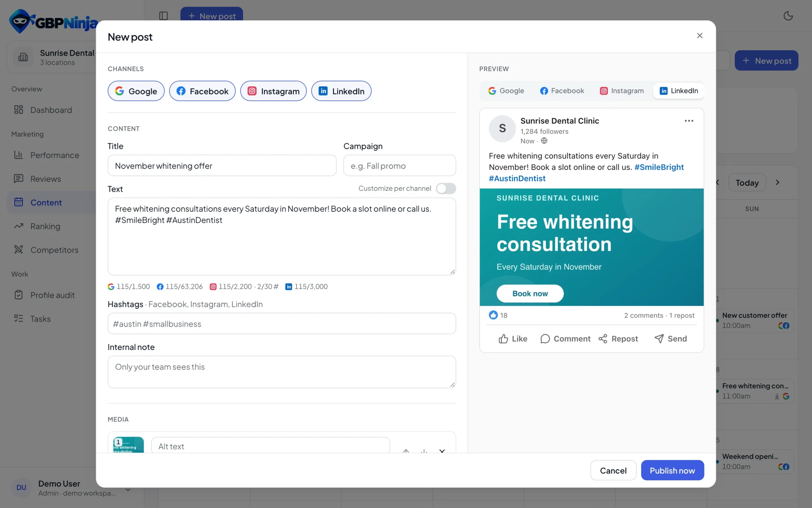The width and height of the screenshot is (812, 508).
Task: Go to previous calendar period chevron
Action: point(717,183)
